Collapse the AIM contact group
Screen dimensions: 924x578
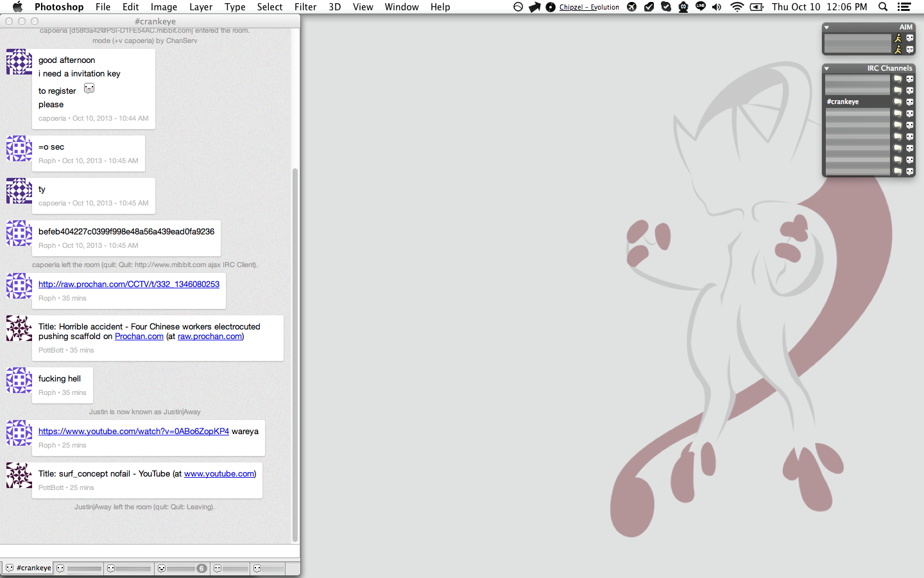point(827,28)
